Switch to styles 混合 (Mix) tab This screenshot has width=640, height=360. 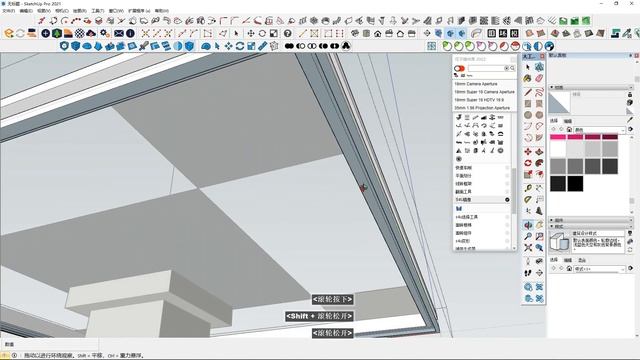(582, 260)
